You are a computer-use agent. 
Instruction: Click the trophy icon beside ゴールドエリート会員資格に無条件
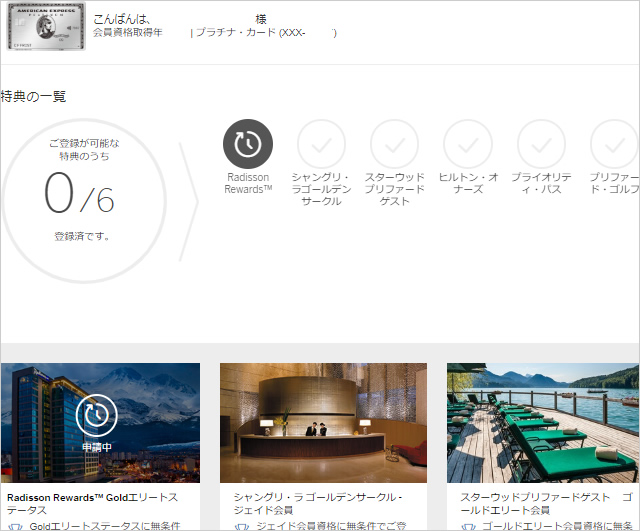click(x=468, y=527)
